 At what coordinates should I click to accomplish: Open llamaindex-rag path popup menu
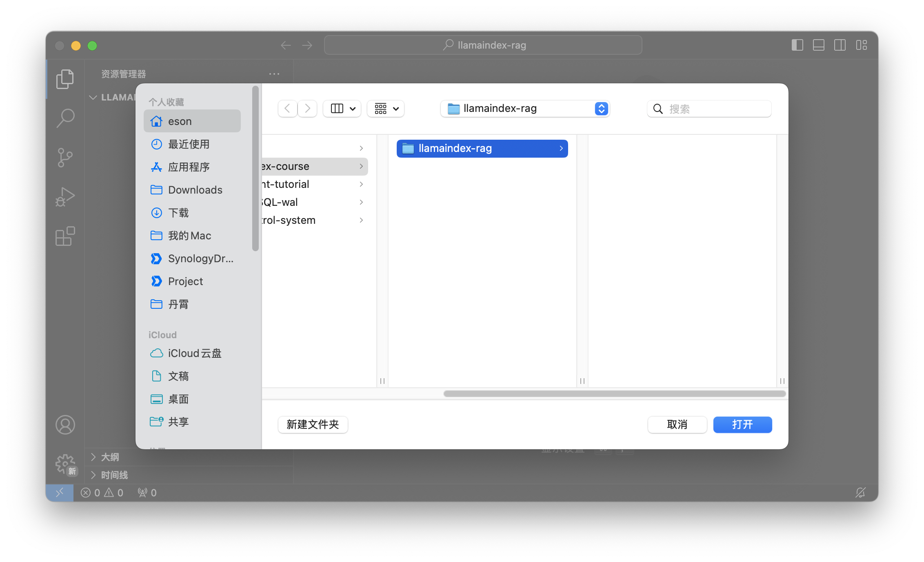click(x=525, y=109)
